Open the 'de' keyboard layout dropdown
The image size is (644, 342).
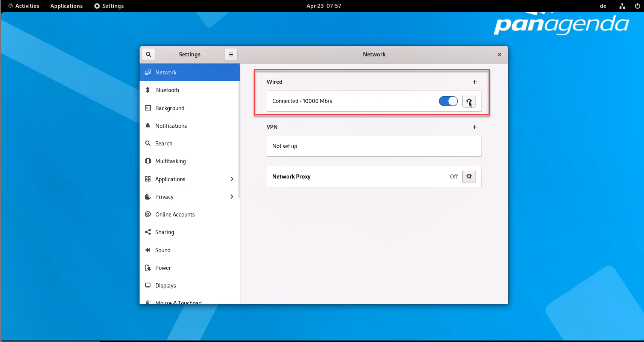click(x=603, y=6)
